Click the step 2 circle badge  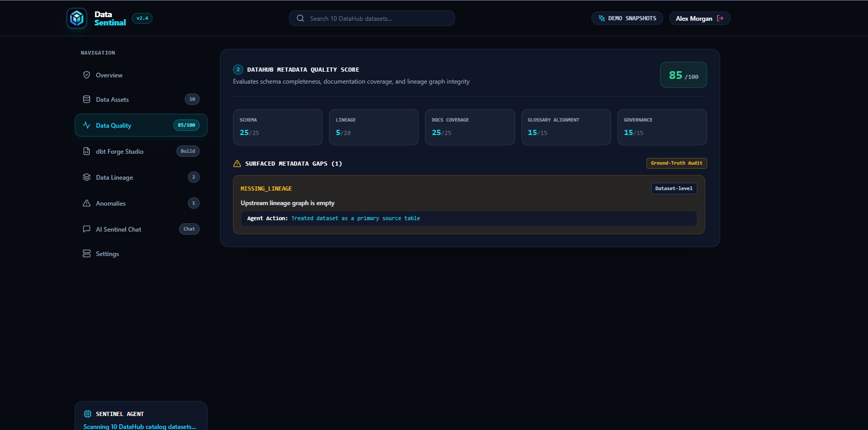click(238, 70)
